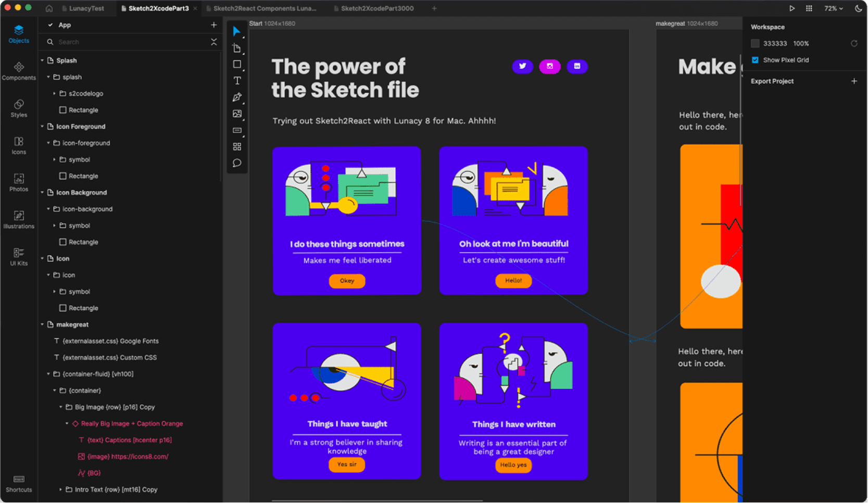Click the Okey button on the canvas
The height and width of the screenshot is (503, 868).
click(347, 281)
